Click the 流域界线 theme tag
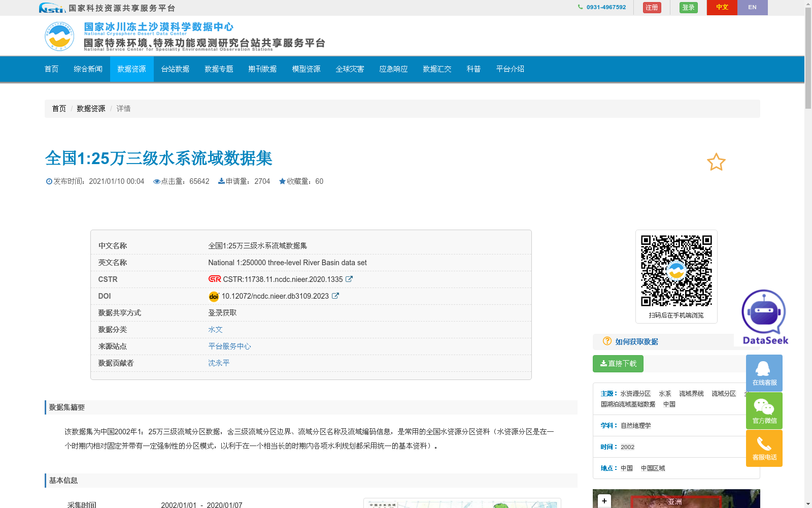 [692, 394]
